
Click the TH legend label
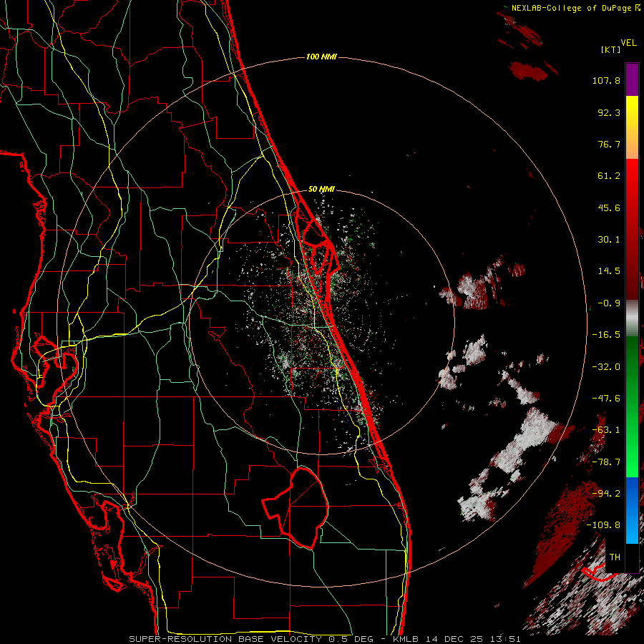point(615,557)
